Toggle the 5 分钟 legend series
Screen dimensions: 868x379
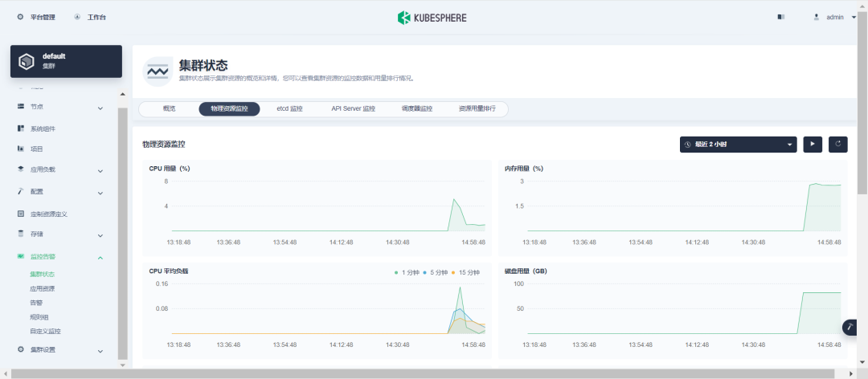tap(436, 272)
